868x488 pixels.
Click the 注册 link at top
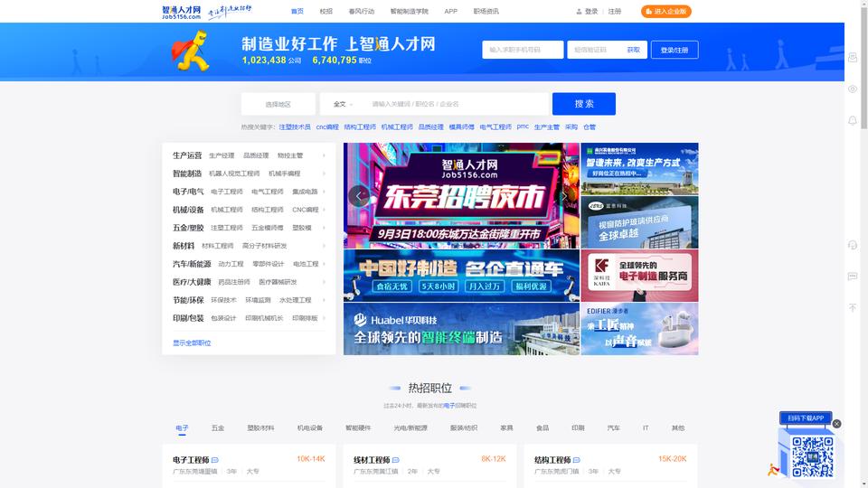point(615,11)
